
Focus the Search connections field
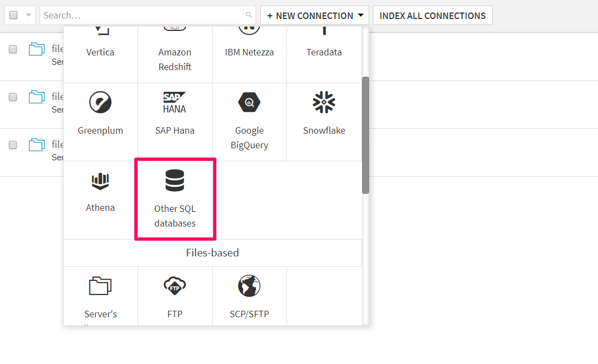point(147,15)
